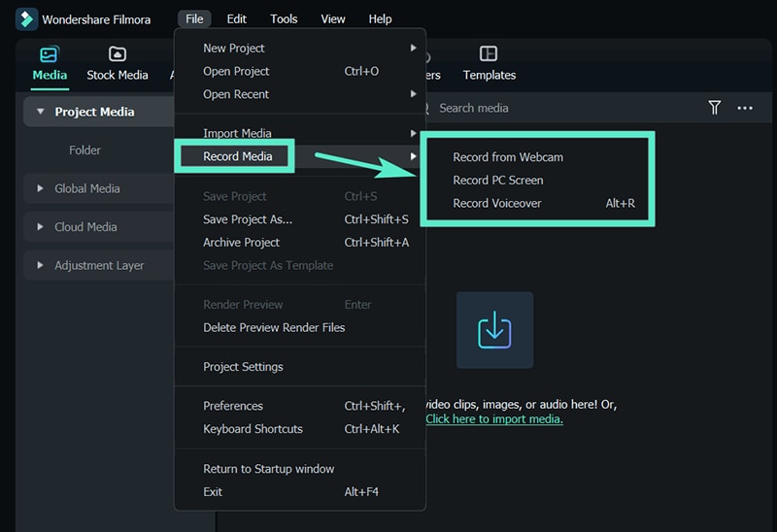Open Keyboard Shortcuts

300,429
